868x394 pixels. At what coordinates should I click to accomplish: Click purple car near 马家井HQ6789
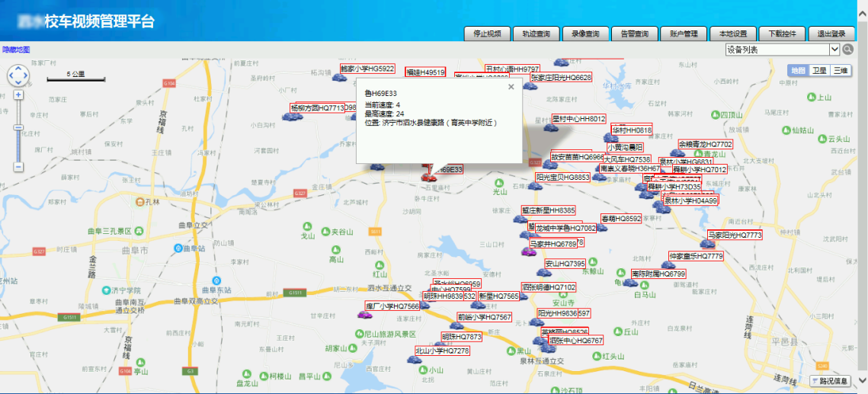pyautogui.click(x=529, y=251)
